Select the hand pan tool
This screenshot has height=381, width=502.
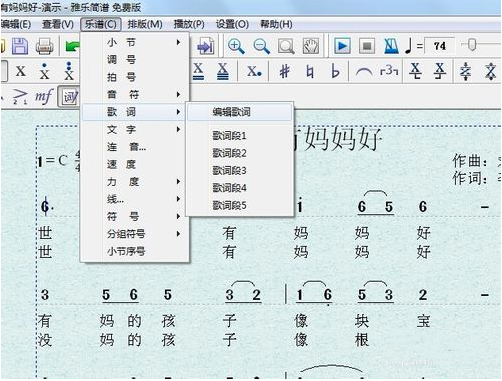[x=311, y=46]
